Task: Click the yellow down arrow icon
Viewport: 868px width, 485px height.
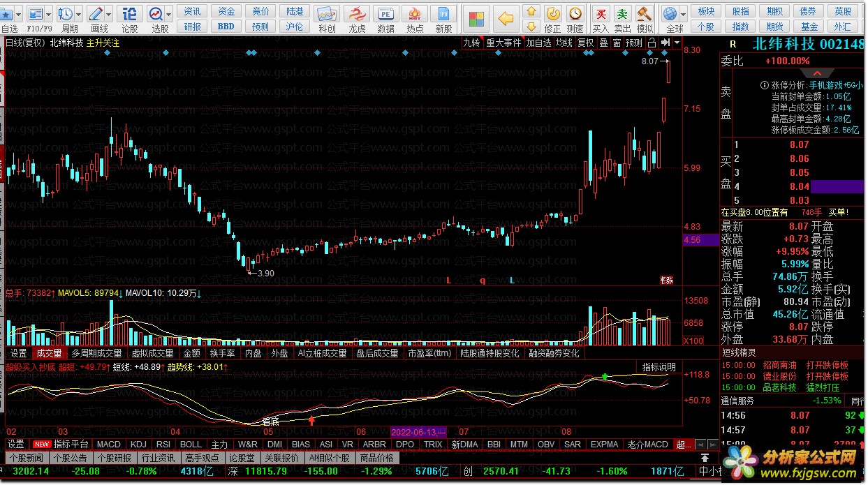Action: [x=531, y=27]
